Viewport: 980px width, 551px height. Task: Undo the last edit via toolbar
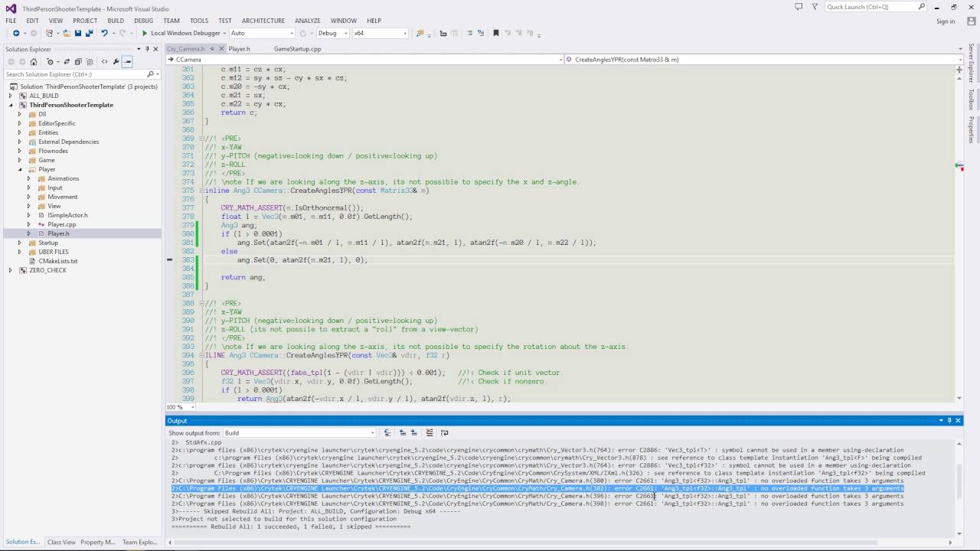pyautogui.click(x=104, y=33)
